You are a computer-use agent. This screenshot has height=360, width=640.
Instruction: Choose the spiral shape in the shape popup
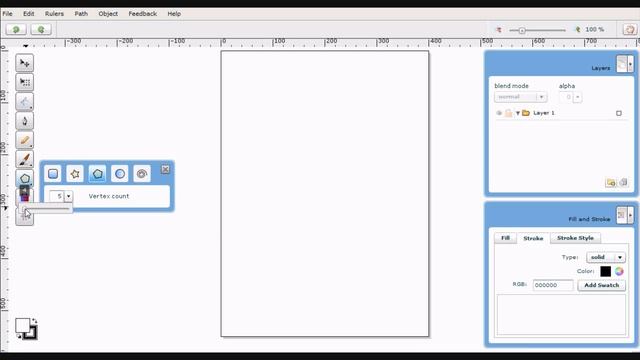click(x=142, y=174)
